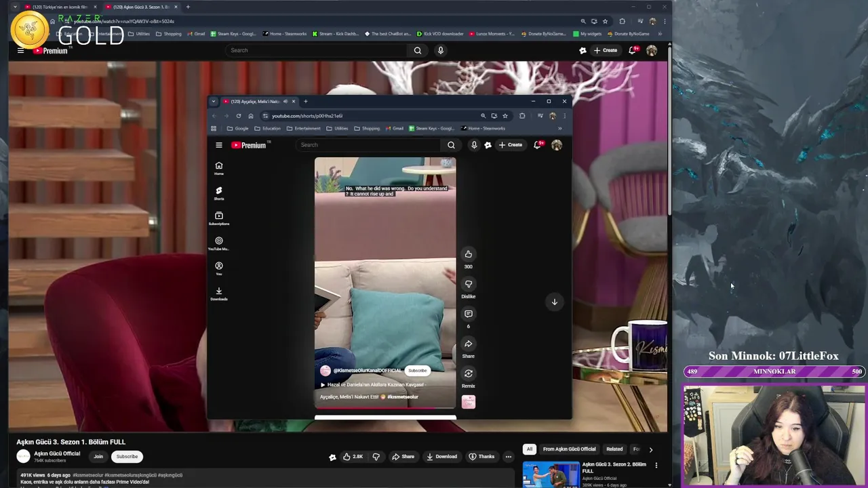The width and height of the screenshot is (868, 488).
Task: Open the Steam Keys bookmark in front window
Action: pos(431,128)
